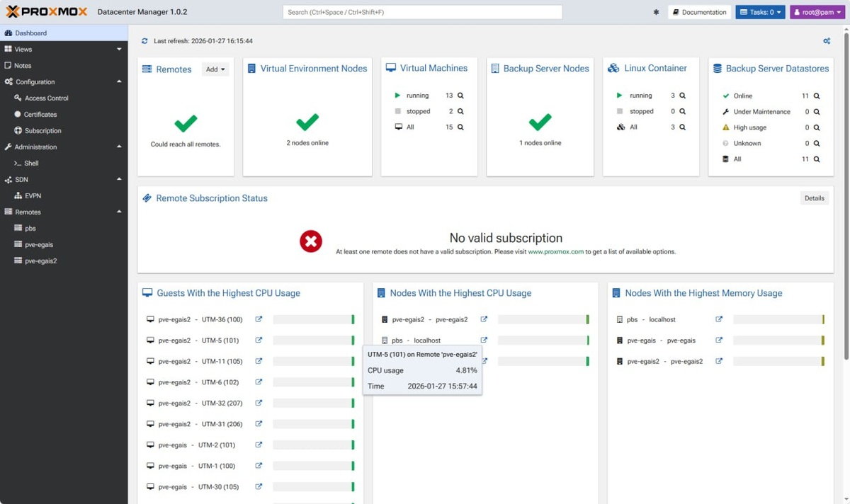Screen dimensions: 850x504
Task: Collapse the Administration sidebar section
Action: click(119, 147)
